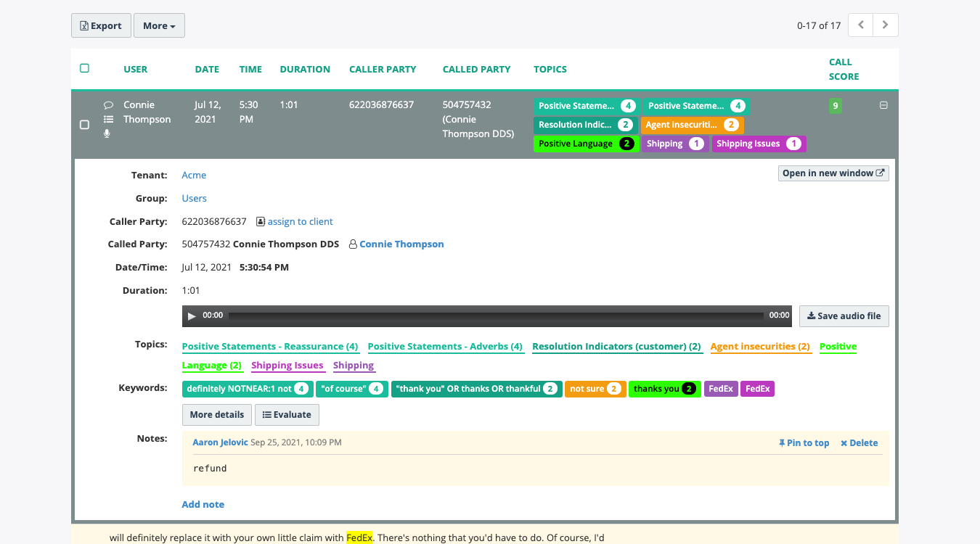980x544 pixels.
Task: Go to next page of results
Action: click(x=886, y=25)
